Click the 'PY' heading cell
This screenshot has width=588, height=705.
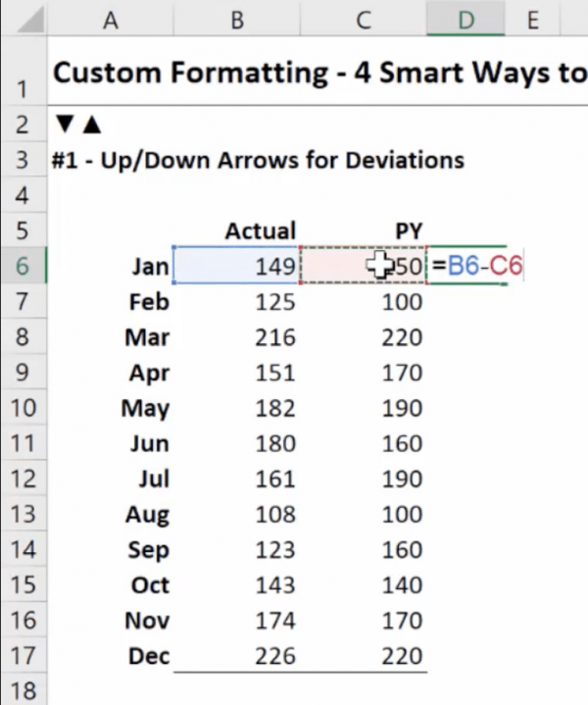[x=408, y=231]
